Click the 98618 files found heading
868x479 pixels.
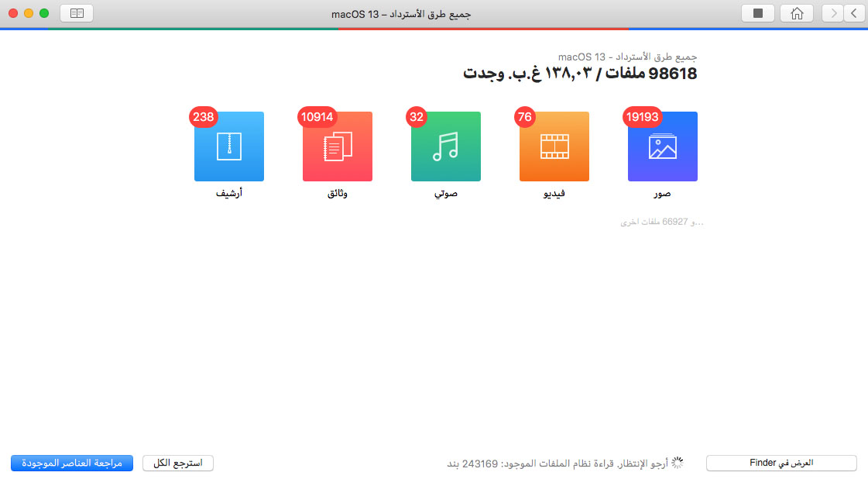(x=580, y=73)
